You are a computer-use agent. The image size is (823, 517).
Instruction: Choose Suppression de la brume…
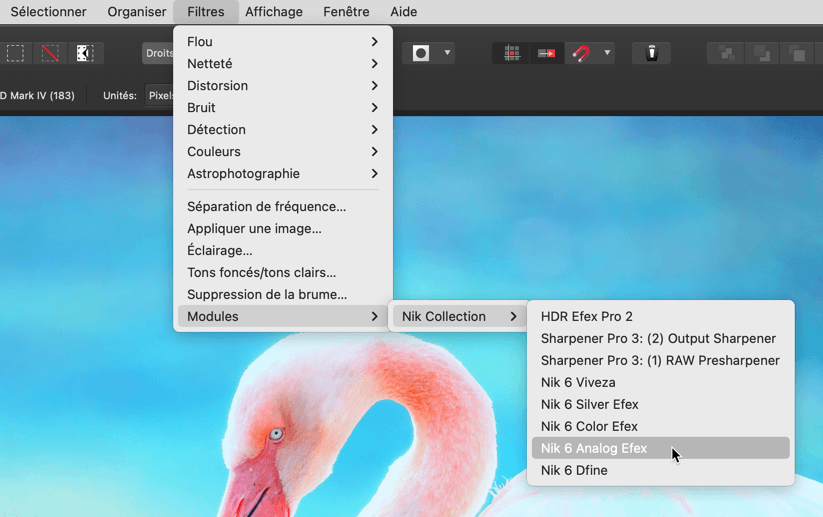click(283, 295)
